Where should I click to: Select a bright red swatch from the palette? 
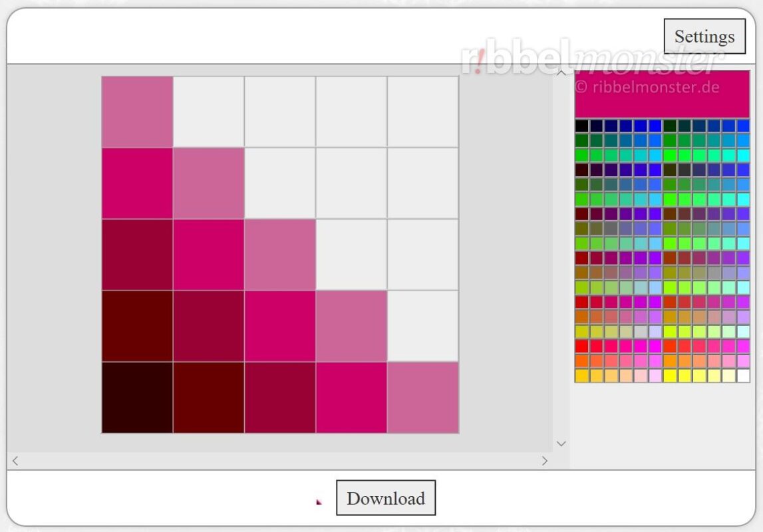tap(580, 346)
